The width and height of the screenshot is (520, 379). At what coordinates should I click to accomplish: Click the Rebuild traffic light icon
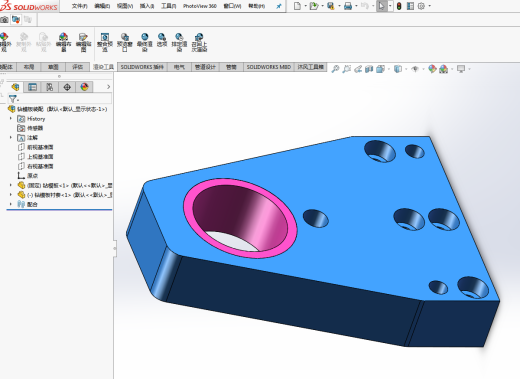click(399, 6)
